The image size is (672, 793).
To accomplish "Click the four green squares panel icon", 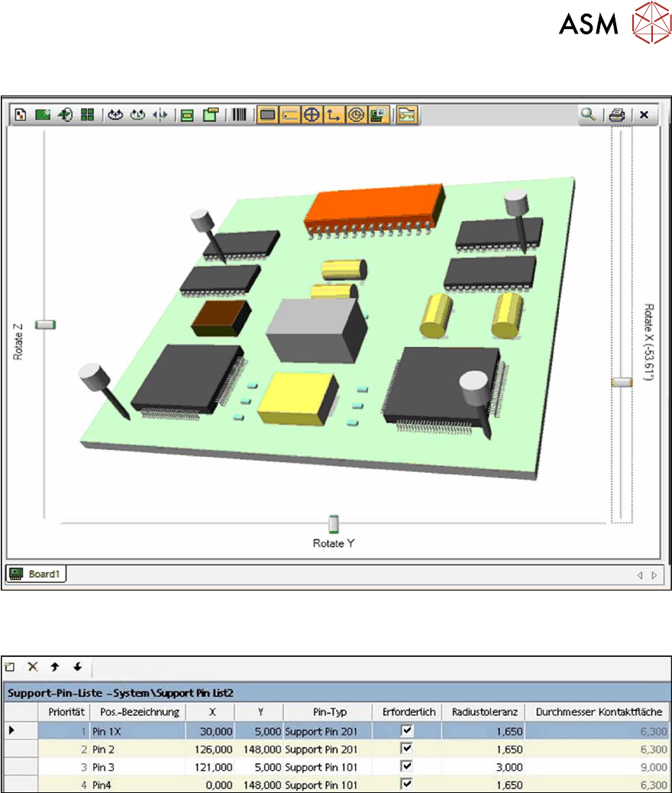I will [88, 115].
